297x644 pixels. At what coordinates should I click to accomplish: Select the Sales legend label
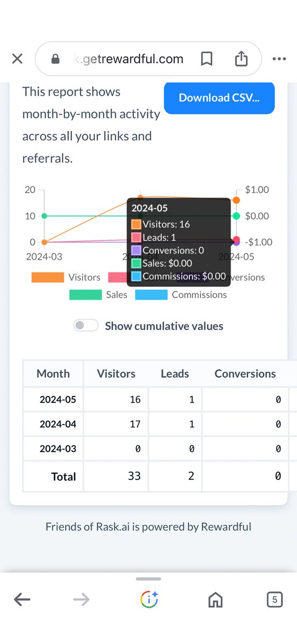(117, 295)
